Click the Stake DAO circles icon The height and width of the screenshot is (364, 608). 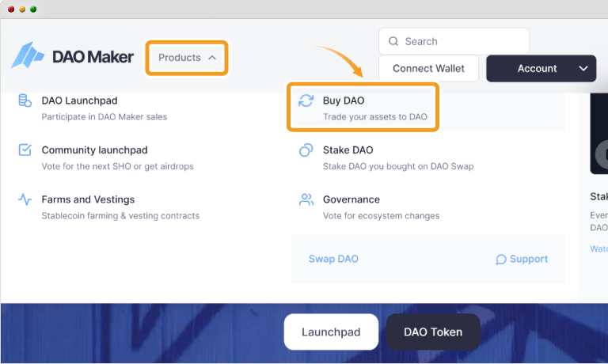click(306, 150)
